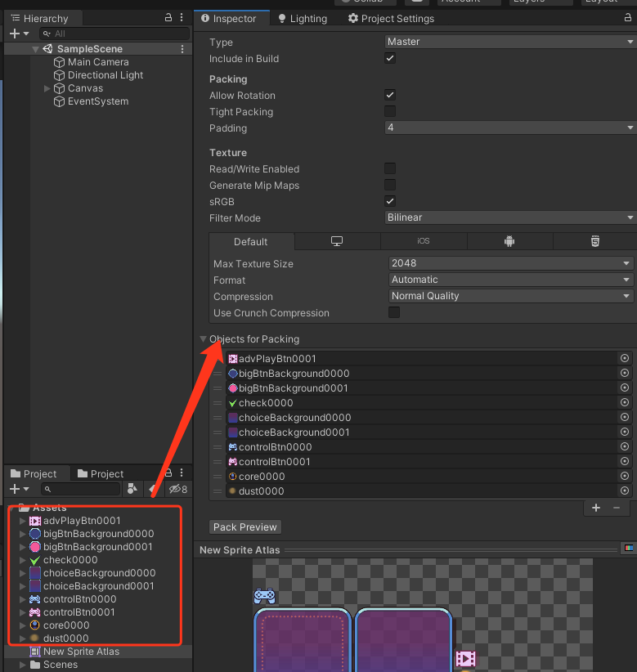637x672 pixels.
Task: Open the Padding dropdown
Action: [x=510, y=128]
